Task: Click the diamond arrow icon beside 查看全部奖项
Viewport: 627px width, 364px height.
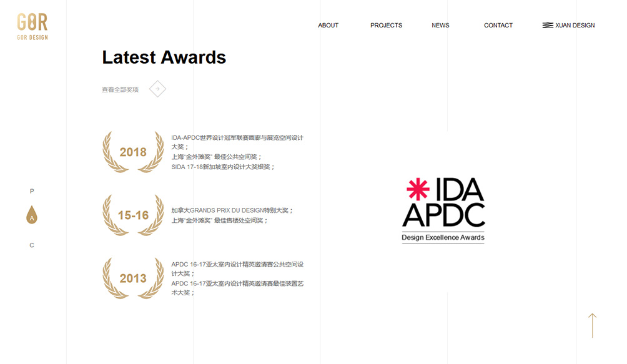Action: coord(157,89)
